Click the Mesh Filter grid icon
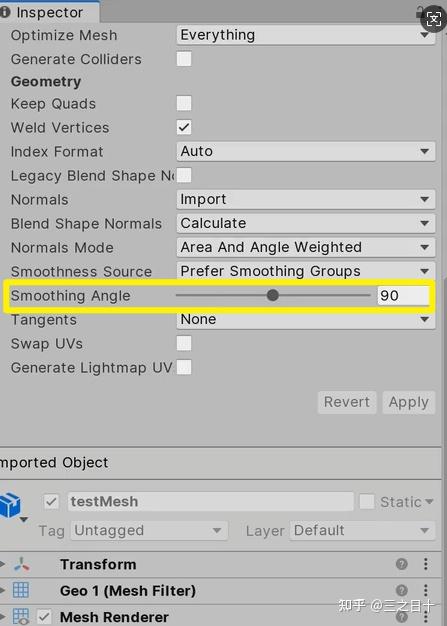The image size is (447, 626). pyautogui.click(x=21, y=590)
